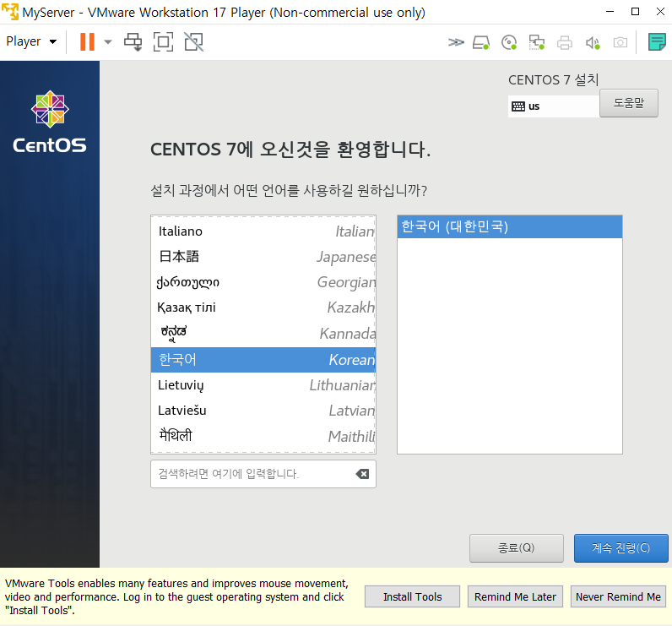The height and width of the screenshot is (626, 672).
Task: Close the VMware Player window
Action: click(x=660, y=12)
